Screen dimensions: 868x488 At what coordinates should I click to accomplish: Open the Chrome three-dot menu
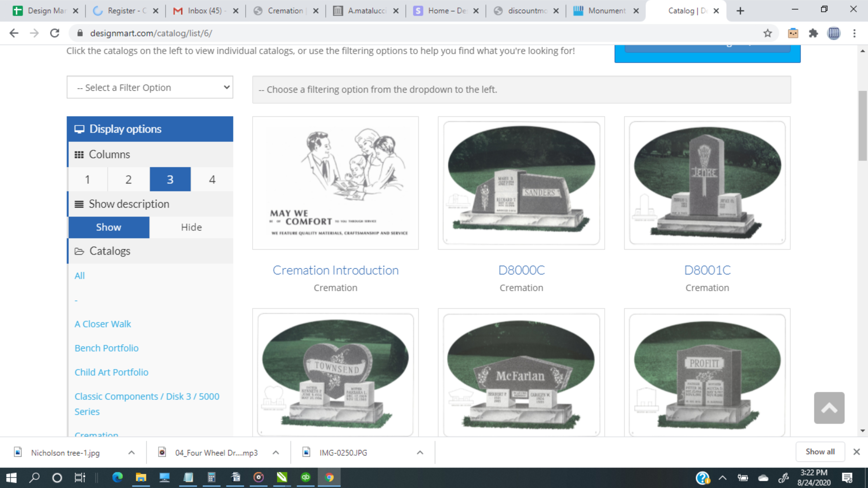(x=854, y=33)
